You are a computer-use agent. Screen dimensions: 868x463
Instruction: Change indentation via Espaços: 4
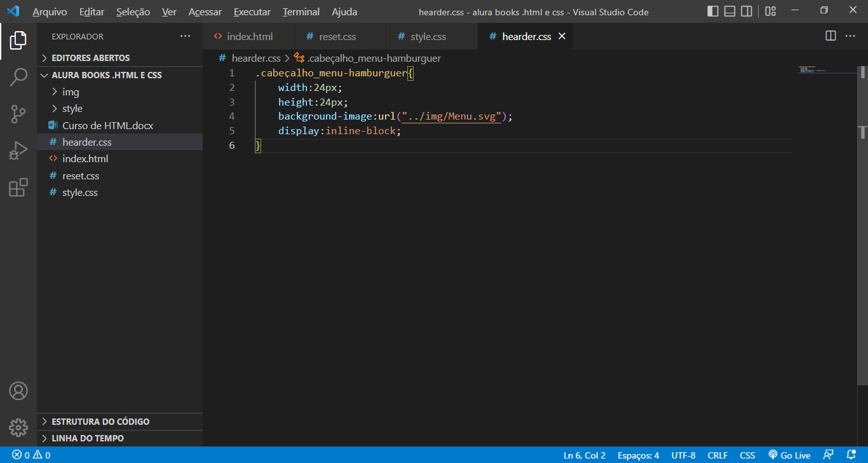tap(638, 455)
